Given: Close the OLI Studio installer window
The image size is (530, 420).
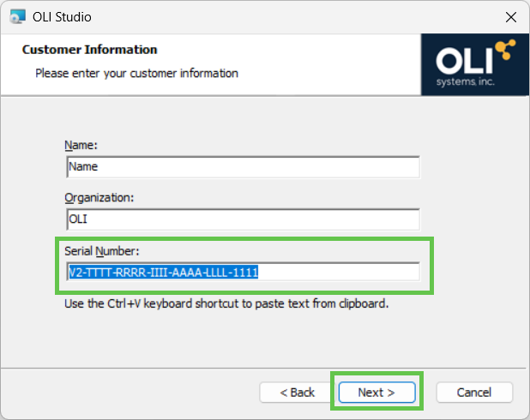Looking at the screenshot, I should [x=511, y=17].
